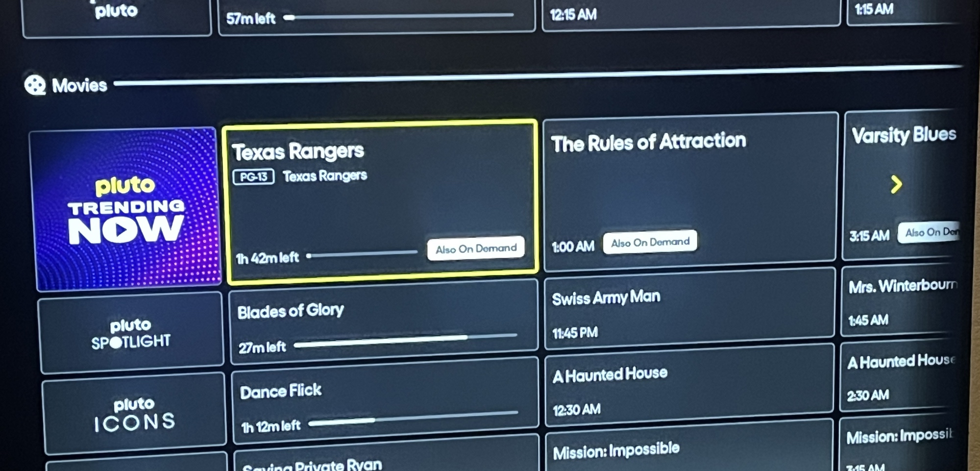Image resolution: width=980 pixels, height=471 pixels.
Task: Click the Texas Rangers progress bar
Action: tap(362, 254)
